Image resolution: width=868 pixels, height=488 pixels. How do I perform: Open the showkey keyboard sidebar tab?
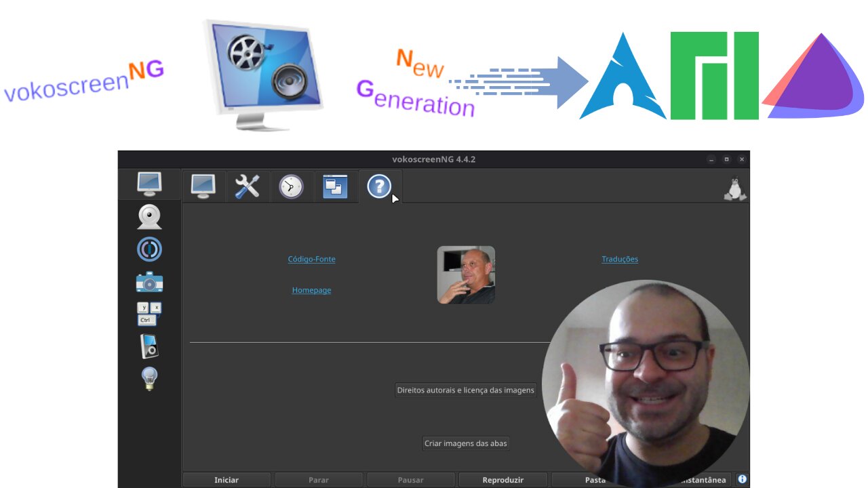click(149, 314)
